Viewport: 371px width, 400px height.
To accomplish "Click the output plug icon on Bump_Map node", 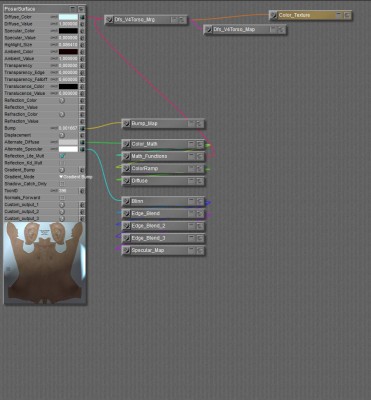I will 126,124.
